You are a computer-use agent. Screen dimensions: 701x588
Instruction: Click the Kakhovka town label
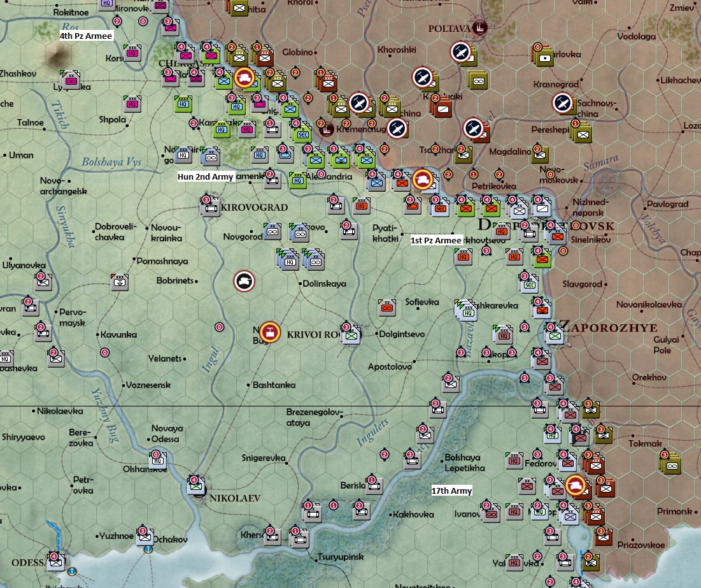click(x=414, y=515)
